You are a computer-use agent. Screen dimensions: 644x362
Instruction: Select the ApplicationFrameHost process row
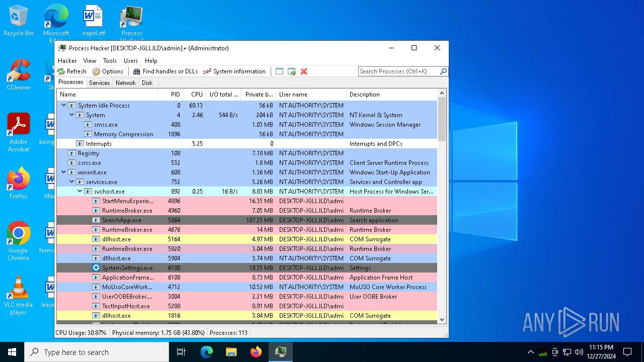(x=247, y=277)
